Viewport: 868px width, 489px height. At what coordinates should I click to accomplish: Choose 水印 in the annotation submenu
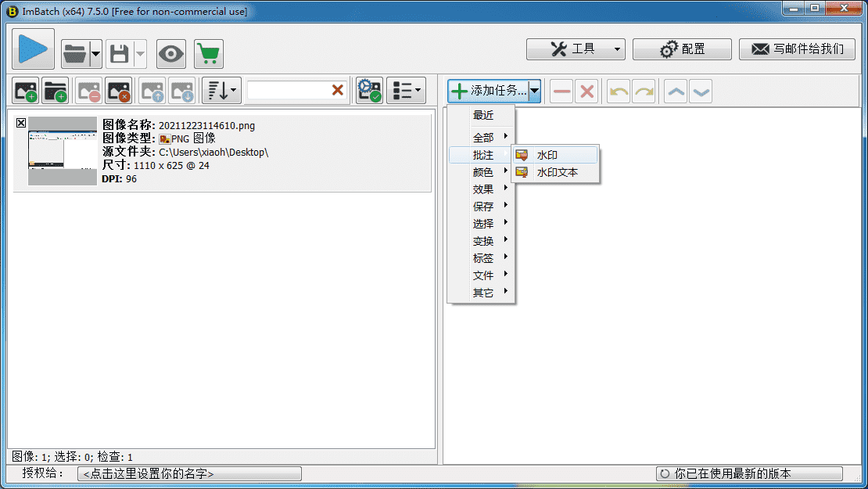[547, 156]
